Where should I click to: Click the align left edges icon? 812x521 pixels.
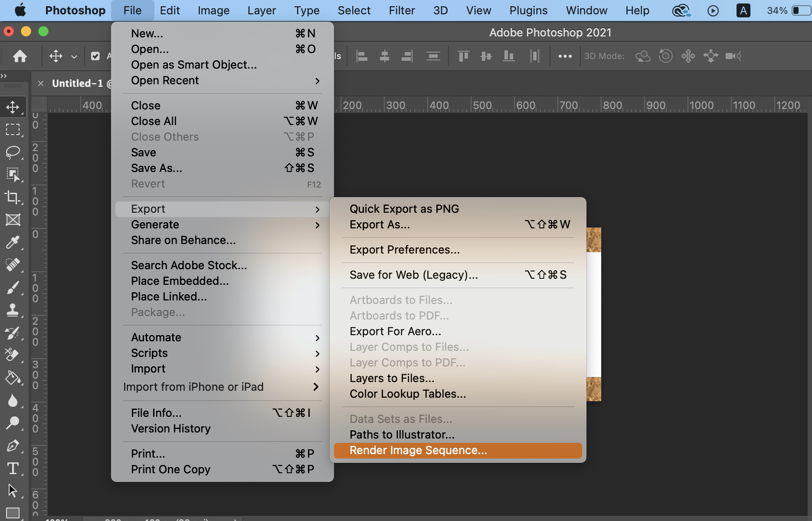tap(361, 56)
